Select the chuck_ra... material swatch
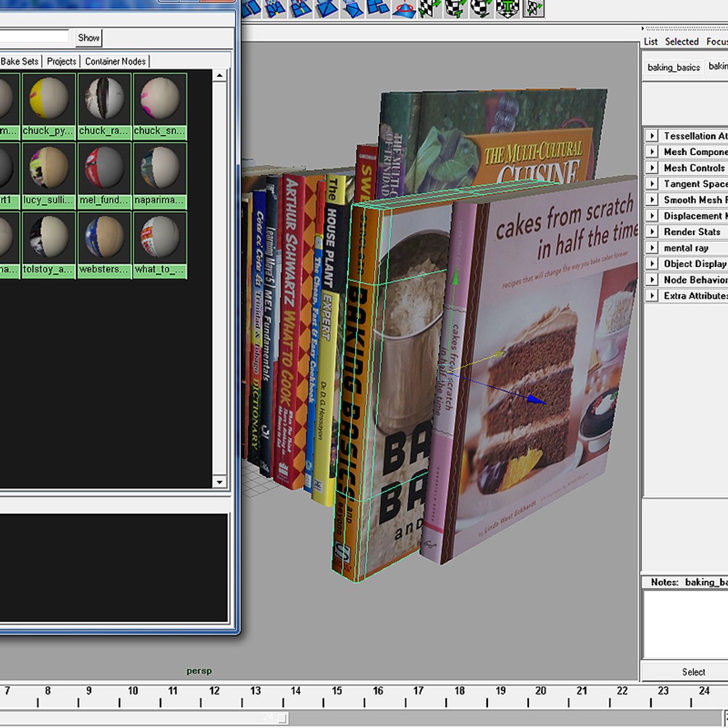 click(x=104, y=105)
